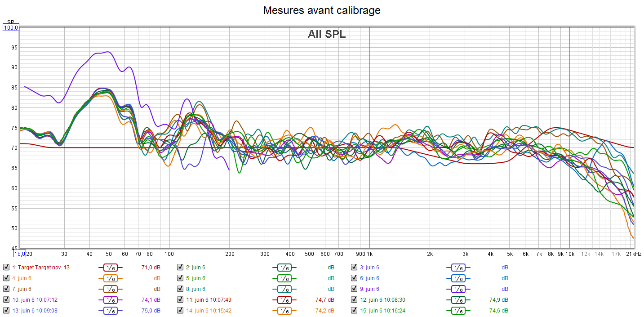Click the 1/6 smoothing icon for trace 11
Screen dimensions: 644x317
pos(284,300)
